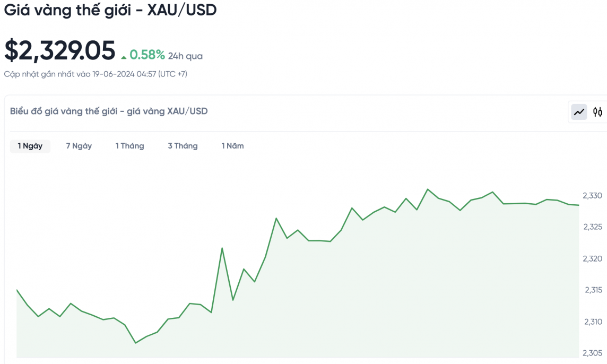Screen dimensions: 607x364
Task: Click the 2,305 y-axis label
Action: pos(593,353)
